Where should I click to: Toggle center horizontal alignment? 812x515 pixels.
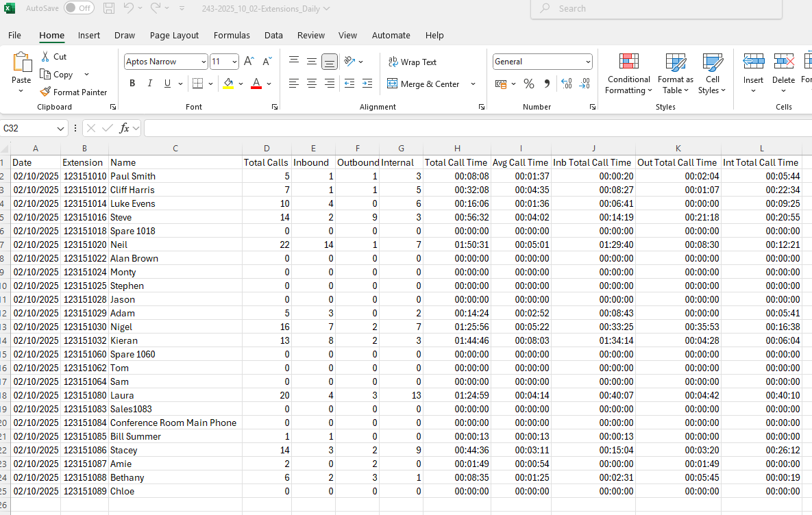point(312,84)
